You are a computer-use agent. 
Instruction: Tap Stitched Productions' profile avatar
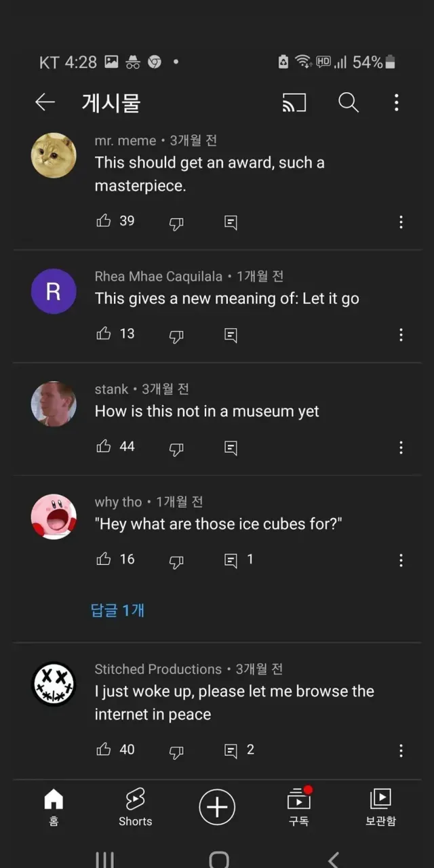tap(54, 684)
